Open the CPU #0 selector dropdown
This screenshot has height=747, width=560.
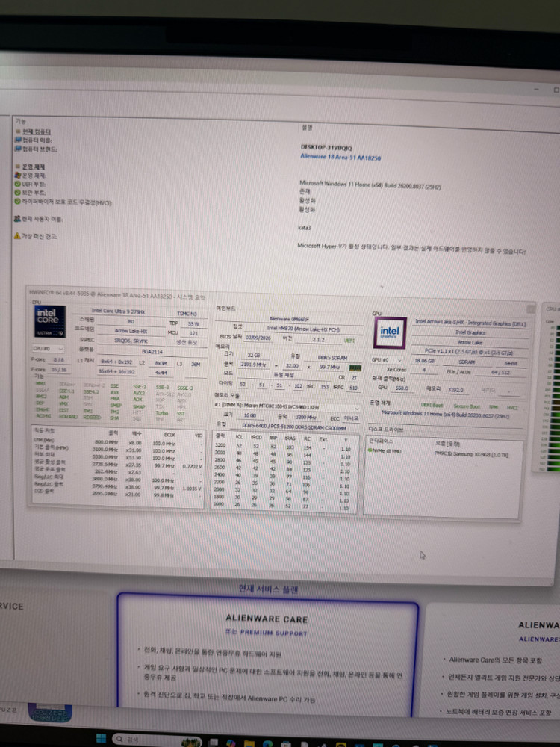49,349
